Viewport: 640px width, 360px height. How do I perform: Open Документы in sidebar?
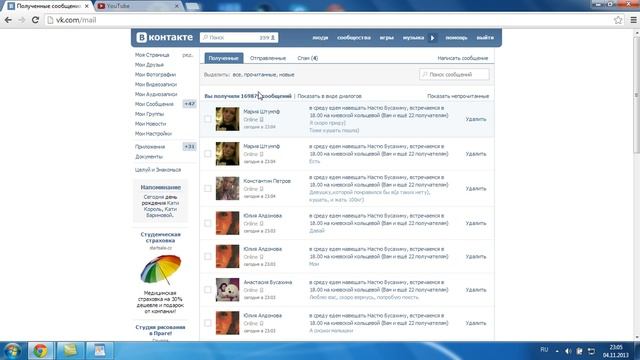pyautogui.click(x=149, y=156)
